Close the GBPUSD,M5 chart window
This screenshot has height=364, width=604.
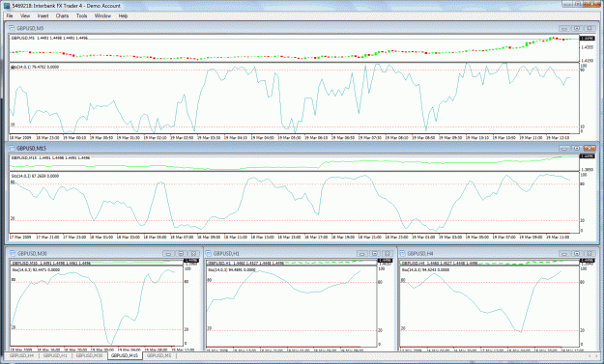tap(590, 28)
